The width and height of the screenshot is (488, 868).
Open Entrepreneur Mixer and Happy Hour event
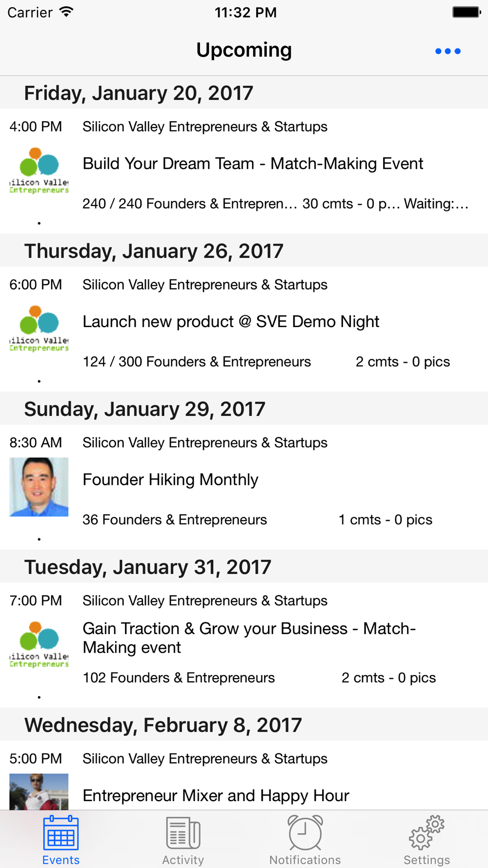216,796
